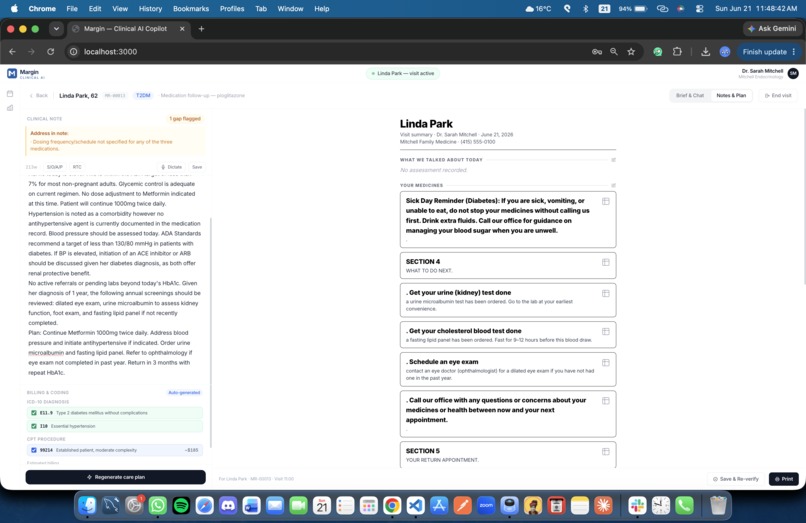Open Chrome extensions puzzle icon

(677, 51)
